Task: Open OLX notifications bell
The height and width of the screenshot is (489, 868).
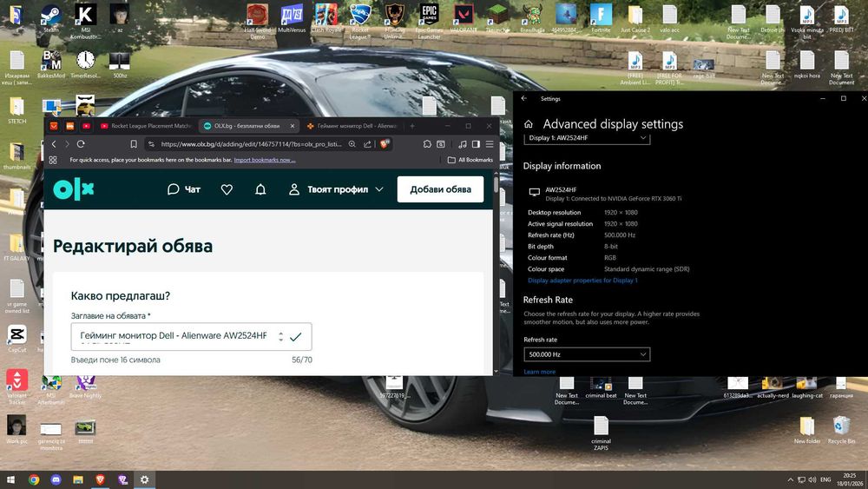Action: (260, 189)
